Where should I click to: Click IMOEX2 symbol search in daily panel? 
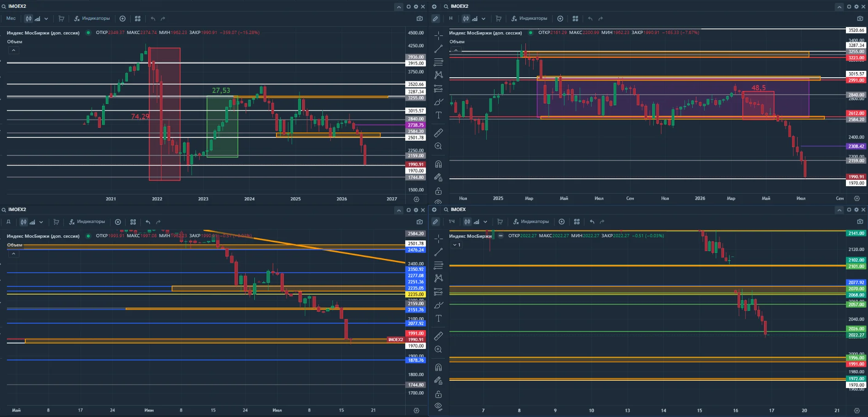pos(14,210)
